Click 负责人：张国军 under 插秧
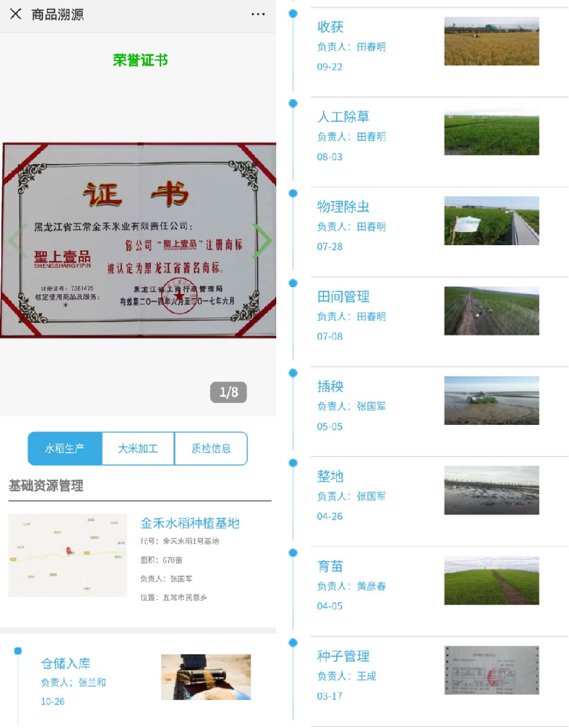 tap(351, 406)
